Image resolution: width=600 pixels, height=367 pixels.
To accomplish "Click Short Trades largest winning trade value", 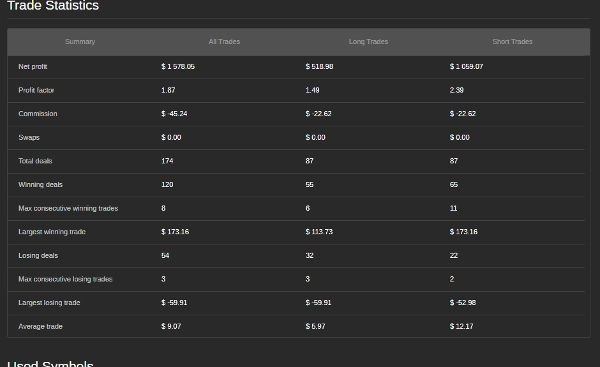I will (463, 232).
